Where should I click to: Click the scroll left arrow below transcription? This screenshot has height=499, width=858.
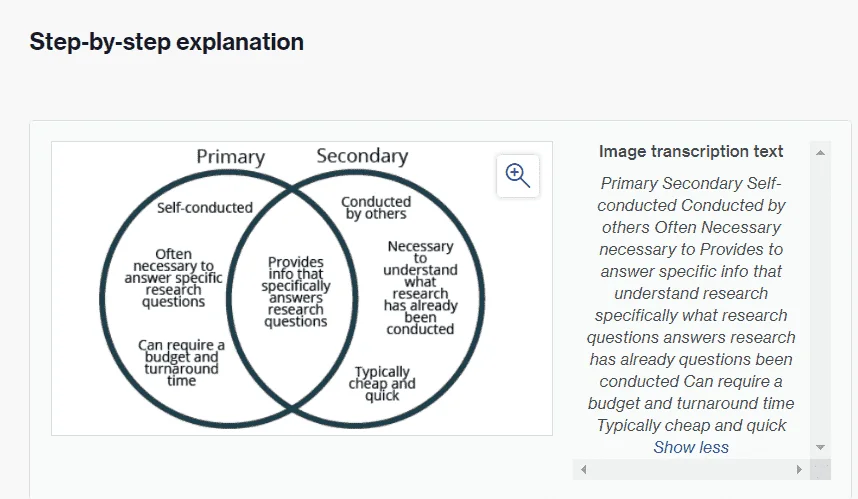point(583,469)
